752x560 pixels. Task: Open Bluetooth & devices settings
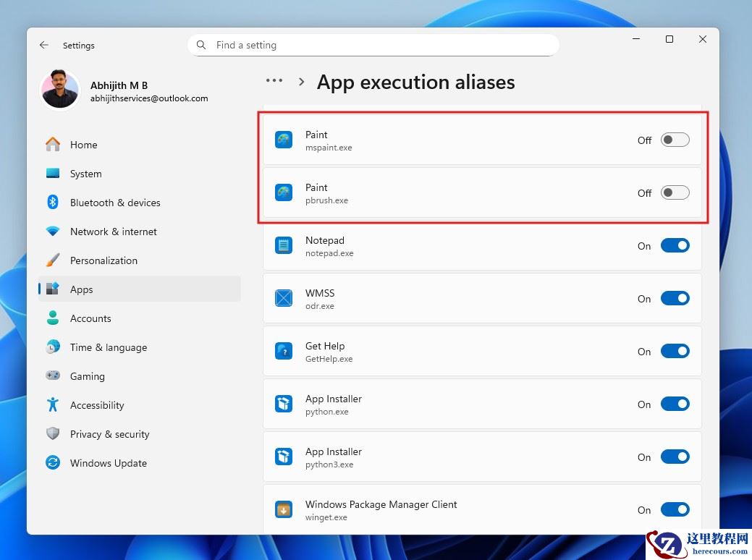115,203
